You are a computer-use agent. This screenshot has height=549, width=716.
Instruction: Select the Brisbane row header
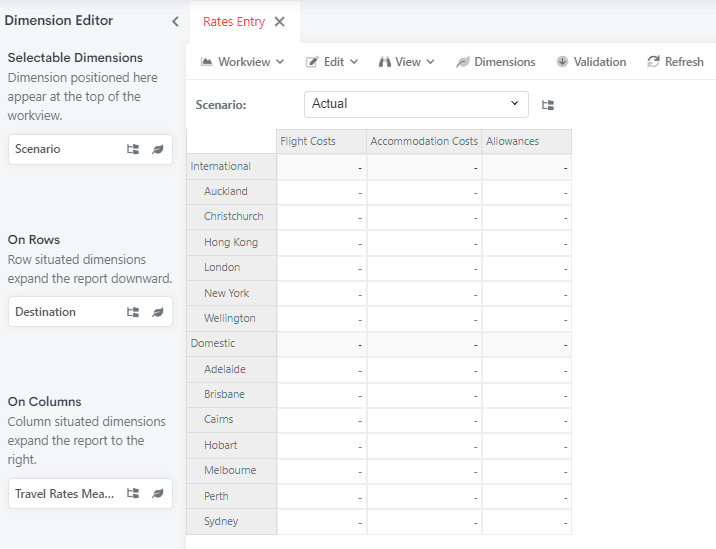232,394
